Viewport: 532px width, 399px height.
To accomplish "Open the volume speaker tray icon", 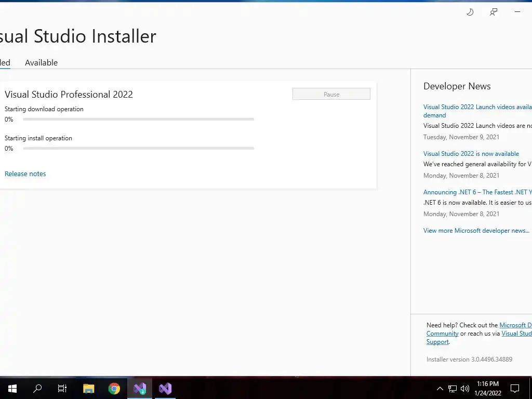I will click(x=465, y=389).
